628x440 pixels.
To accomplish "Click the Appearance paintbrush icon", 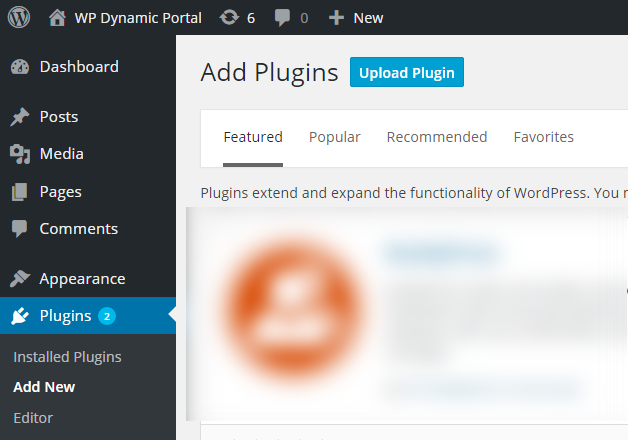I will (20, 279).
